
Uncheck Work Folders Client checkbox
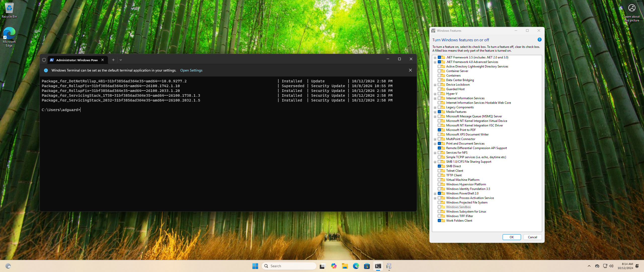[x=439, y=221]
